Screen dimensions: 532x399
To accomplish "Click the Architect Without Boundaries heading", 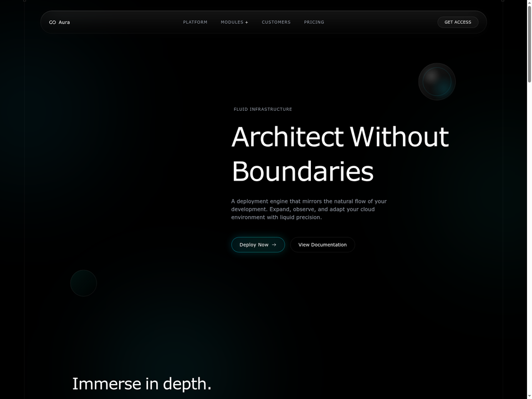I will pos(340,154).
